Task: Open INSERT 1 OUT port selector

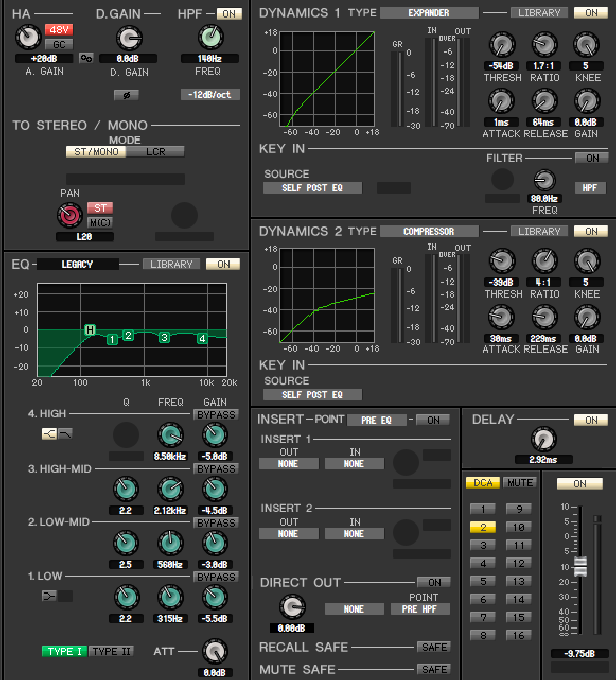Action: coord(288,464)
